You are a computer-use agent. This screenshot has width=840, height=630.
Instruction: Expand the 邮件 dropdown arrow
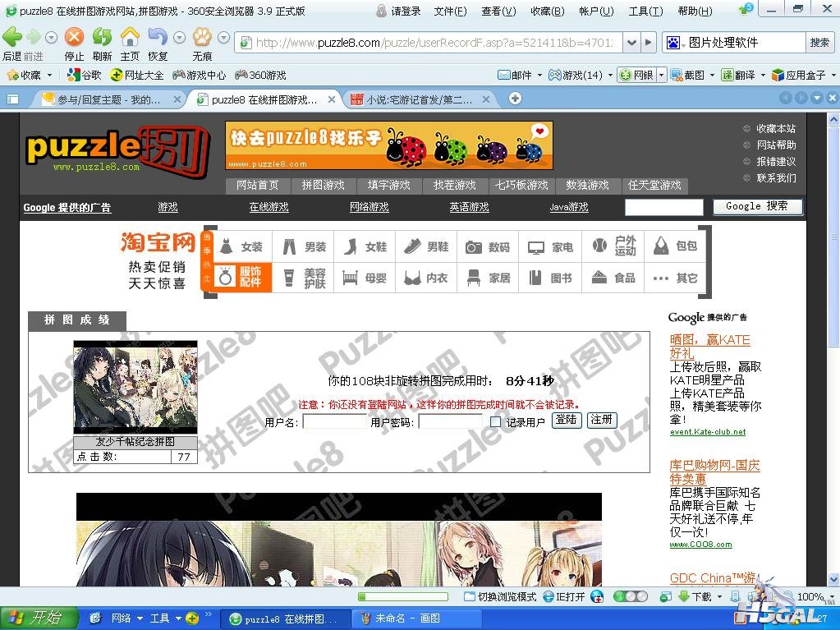tap(539, 76)
